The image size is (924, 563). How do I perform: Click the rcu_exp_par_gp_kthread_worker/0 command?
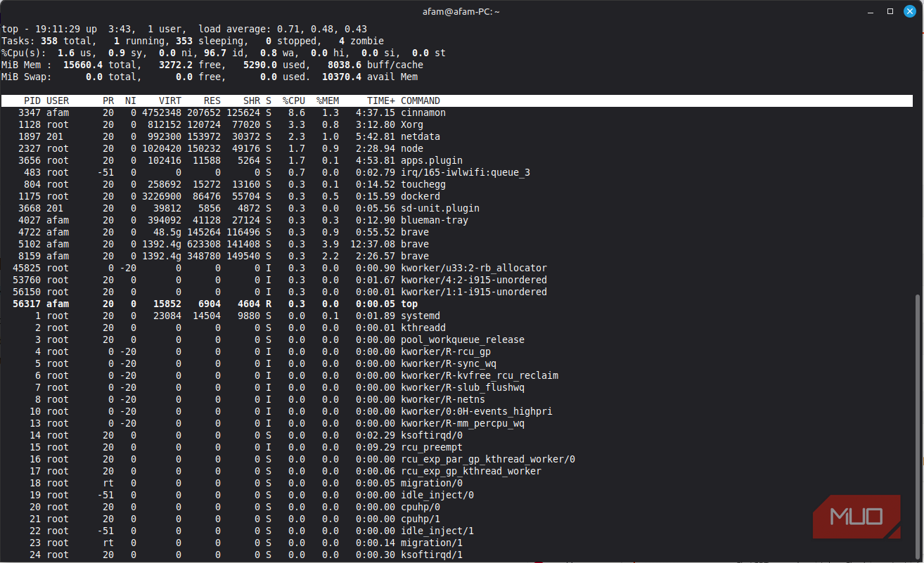coord(488,459)
